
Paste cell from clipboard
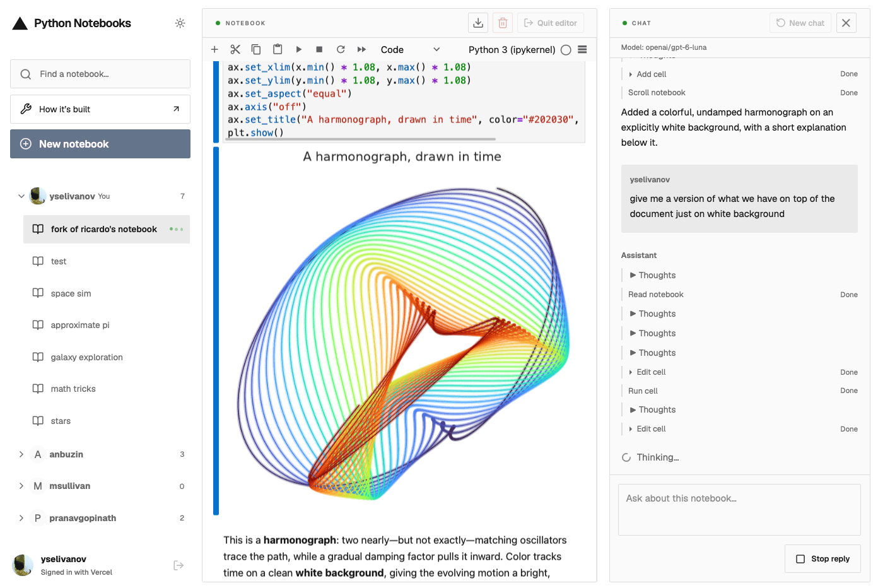tap(278, 49)
